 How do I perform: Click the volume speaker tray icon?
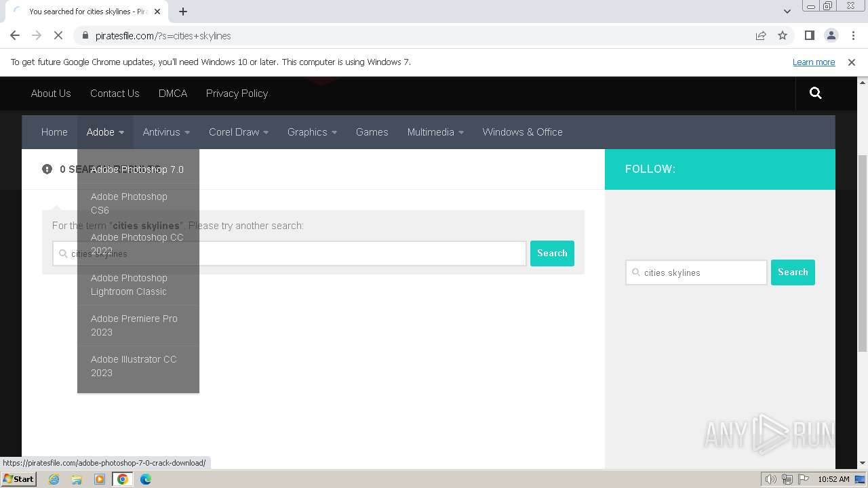771,479
